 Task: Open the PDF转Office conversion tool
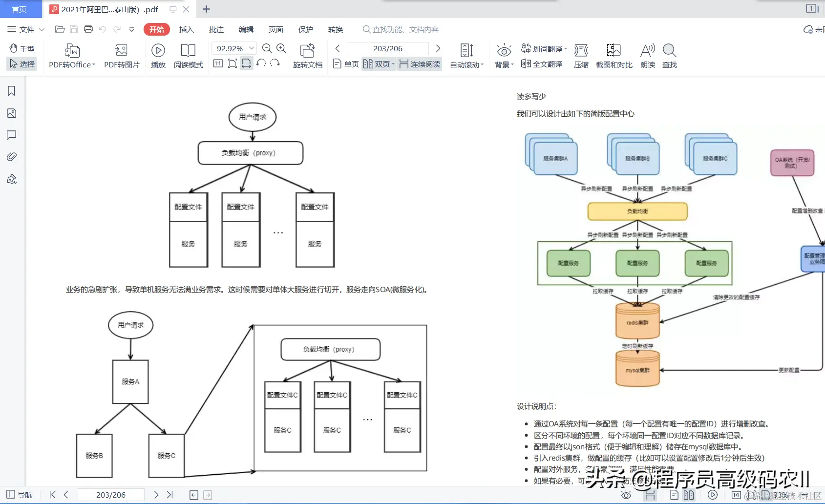[x=71, y=55]
